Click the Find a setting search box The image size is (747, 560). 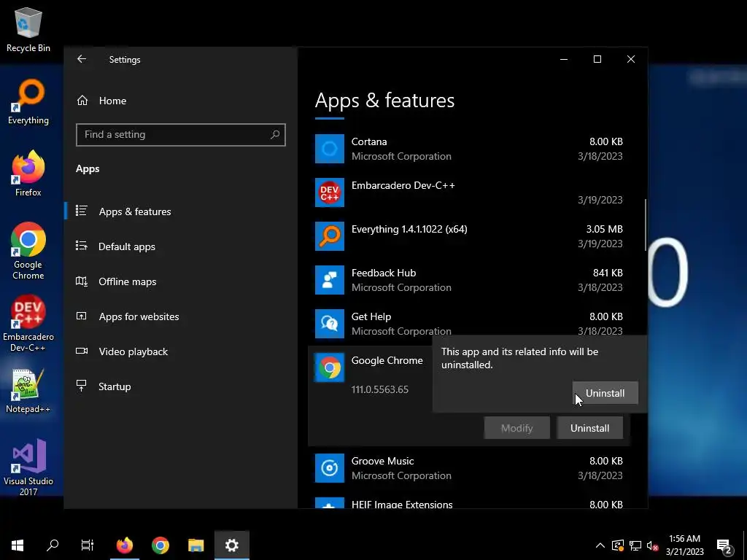click(x=181, y=135)
